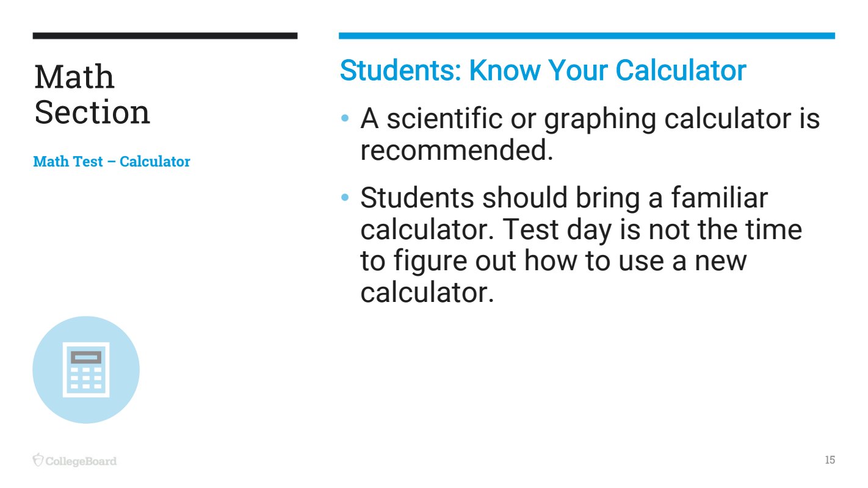This screenshot has width=868, height=488.
Task: Click the first bullet point dot
Action: pyautogui.click(x=345, y=118)
